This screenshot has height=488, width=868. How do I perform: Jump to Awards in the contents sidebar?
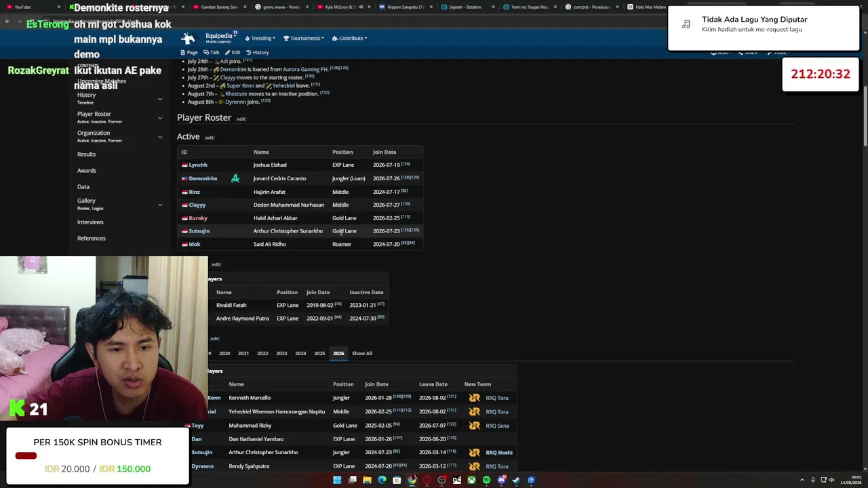click(87, 171)
